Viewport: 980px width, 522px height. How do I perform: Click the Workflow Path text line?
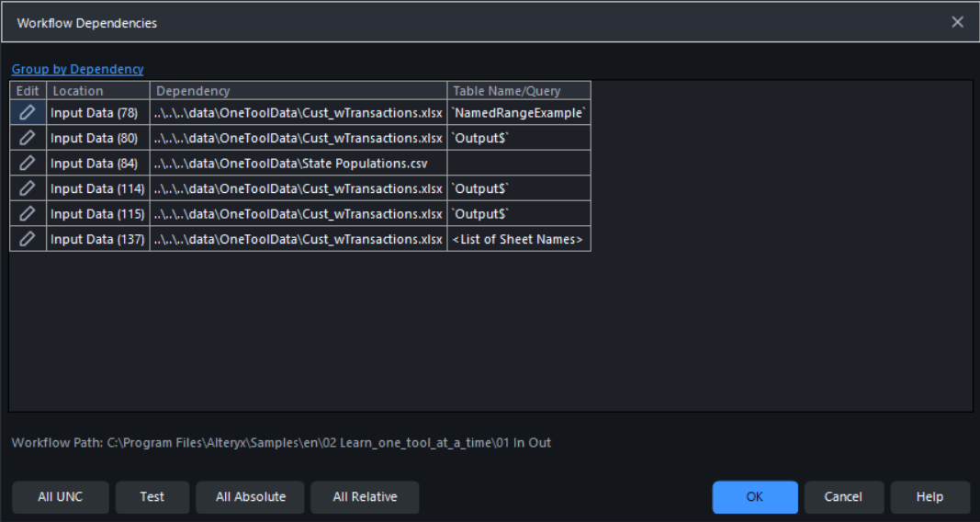(x=281, y=443)
